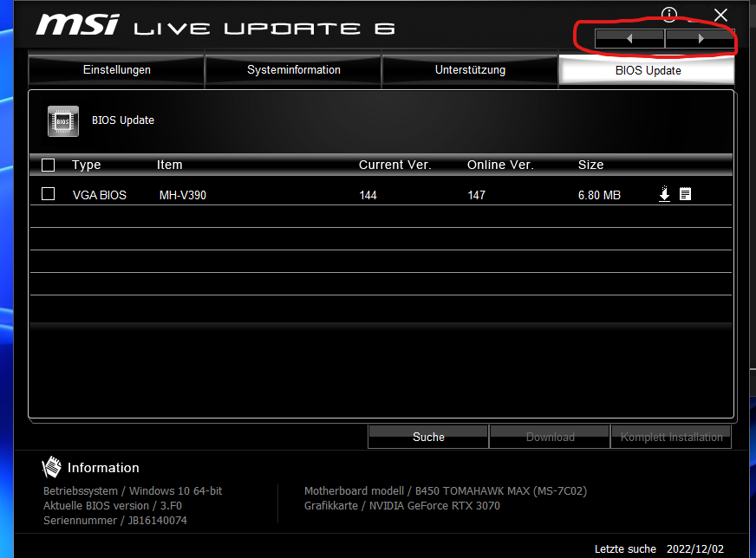Select the VGA BIOS type cell
Viewport: 756px width, 558px height.
coord(100,195)
